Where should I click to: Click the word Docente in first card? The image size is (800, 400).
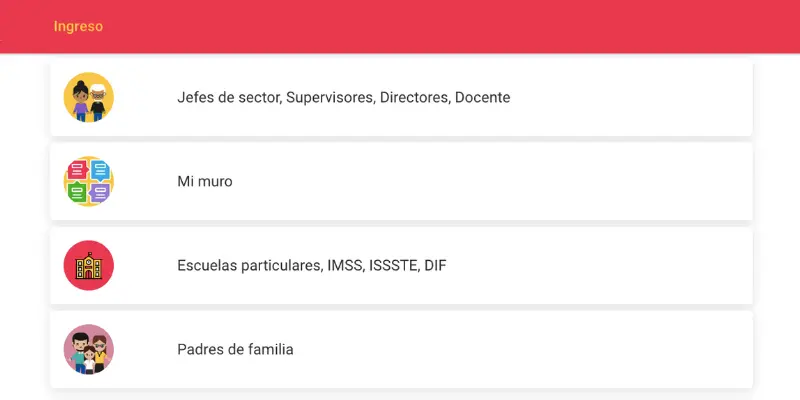click(482, 98)
